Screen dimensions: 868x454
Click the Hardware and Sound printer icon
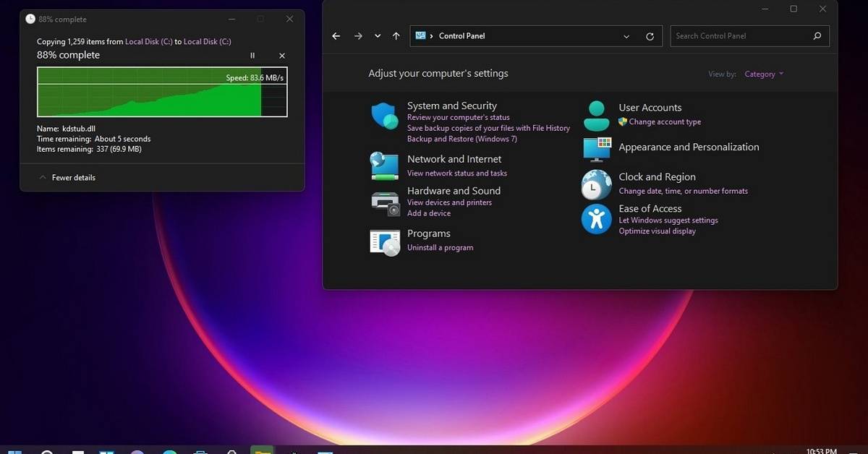(385, 202)
